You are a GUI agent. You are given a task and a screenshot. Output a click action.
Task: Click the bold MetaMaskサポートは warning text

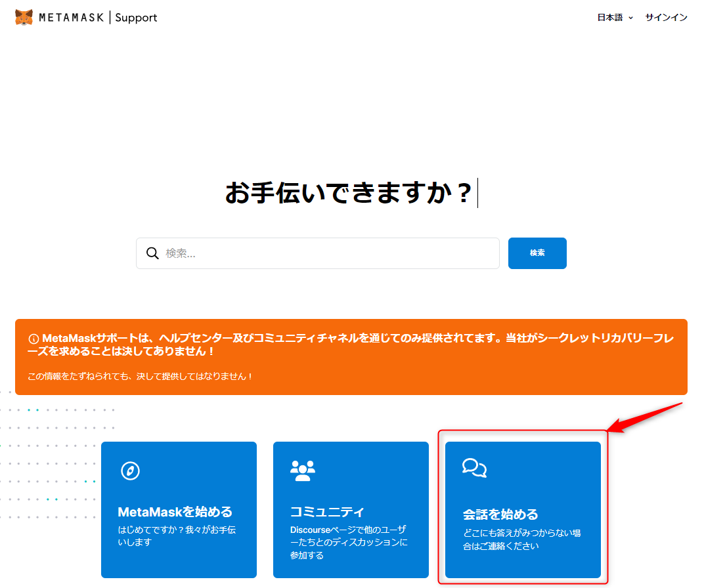tap(351, 345)
